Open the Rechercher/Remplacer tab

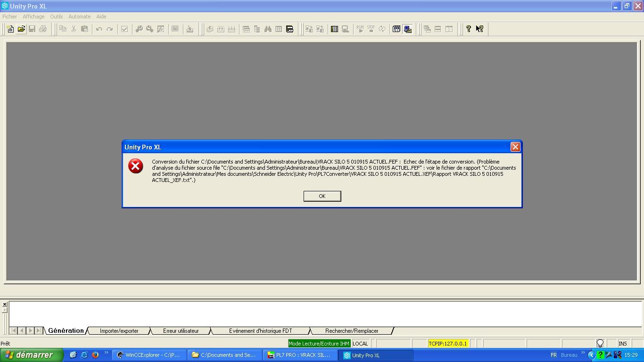pyautogui.click(x=351, y=331)
